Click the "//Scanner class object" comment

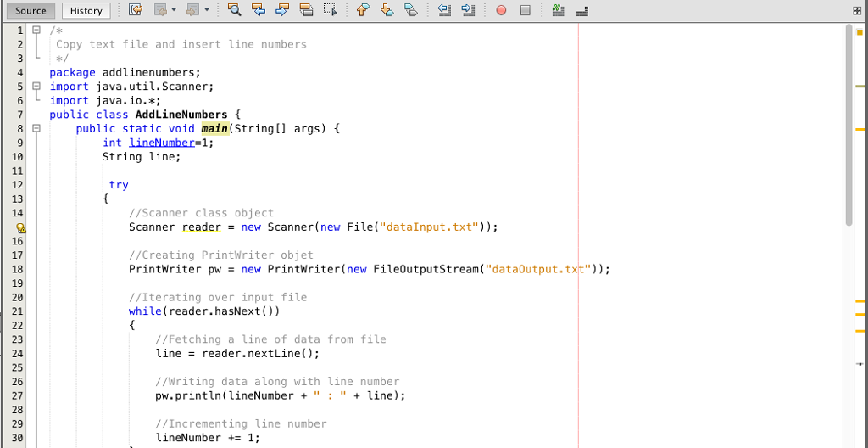[x=201, y=213]
